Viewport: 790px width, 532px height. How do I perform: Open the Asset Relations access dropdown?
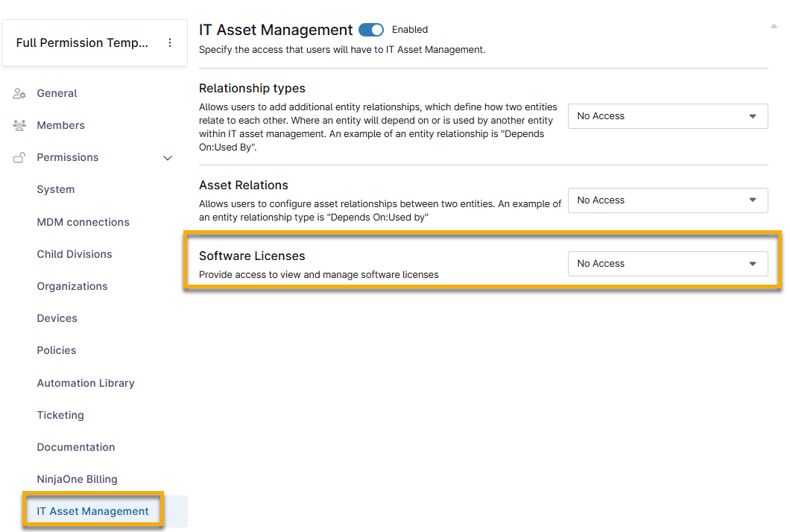click(667, 200)
